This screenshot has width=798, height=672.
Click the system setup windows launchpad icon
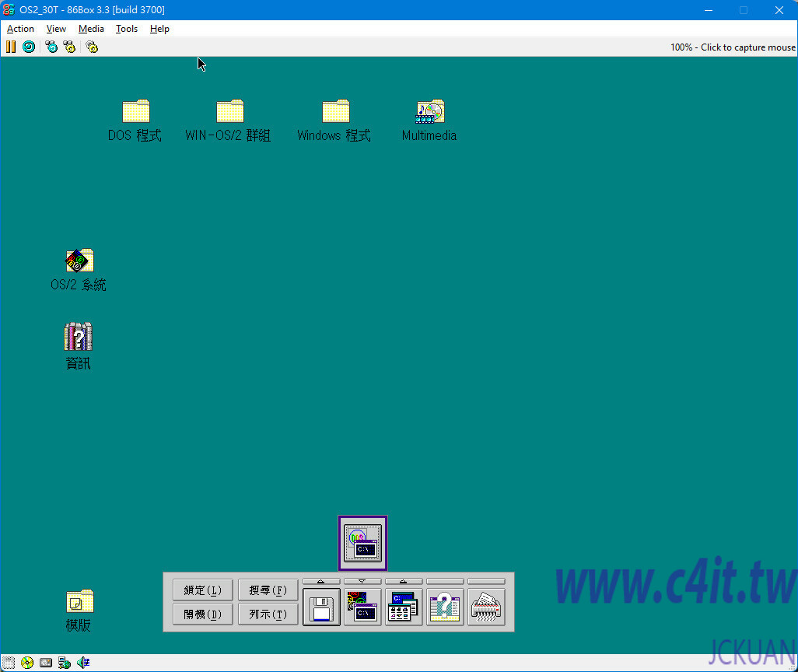click(404, 607)
